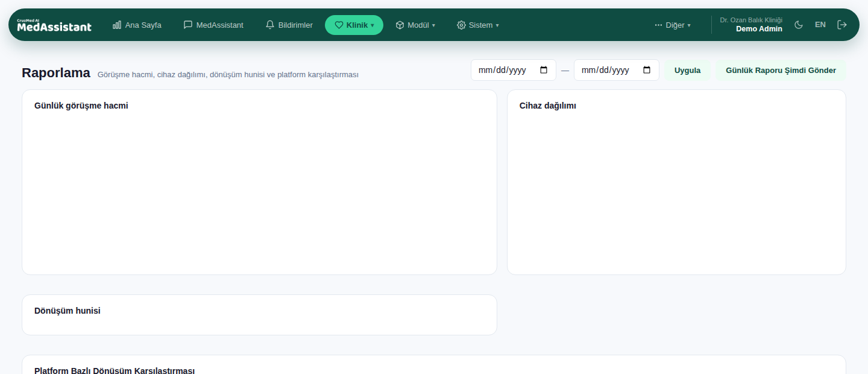The width and height of the screenshot is (868, 374).
Task: Click the Uygula button
Action: tap(687, 71)
